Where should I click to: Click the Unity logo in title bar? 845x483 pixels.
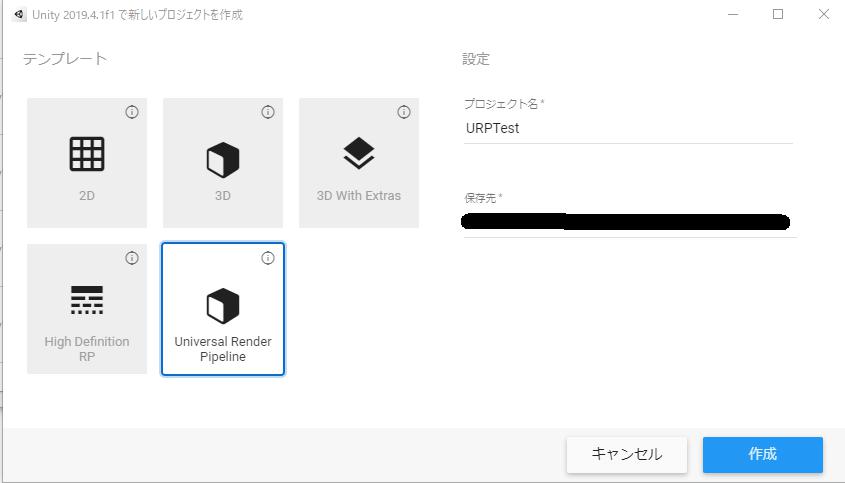[19, 15]
